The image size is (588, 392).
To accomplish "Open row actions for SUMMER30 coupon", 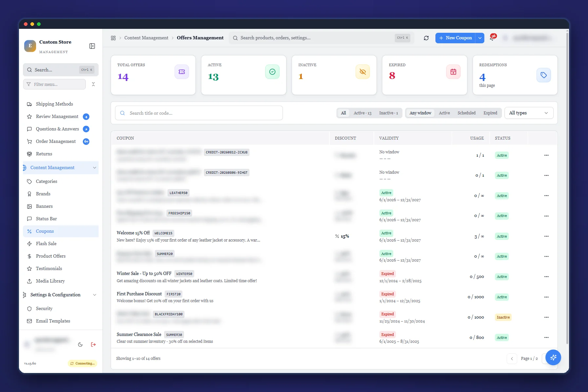I will tap(546, 338).
